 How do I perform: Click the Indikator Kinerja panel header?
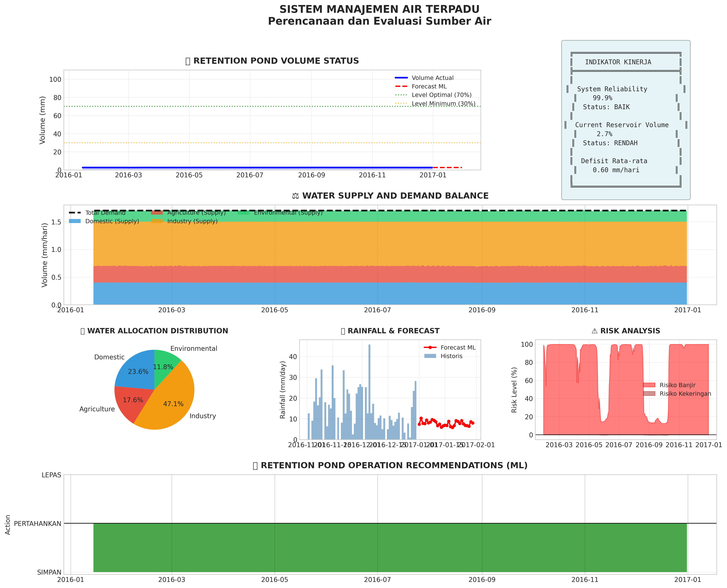(618, 62)
